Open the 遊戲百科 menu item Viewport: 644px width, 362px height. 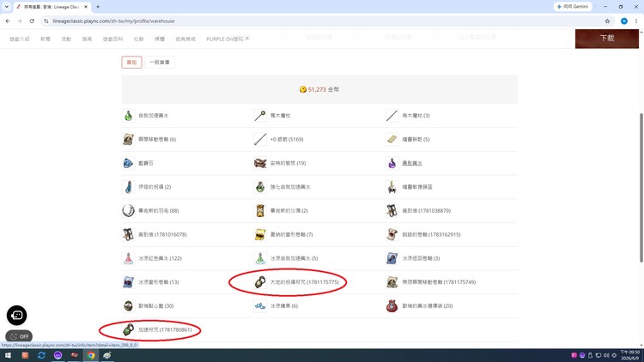[113, 39]
